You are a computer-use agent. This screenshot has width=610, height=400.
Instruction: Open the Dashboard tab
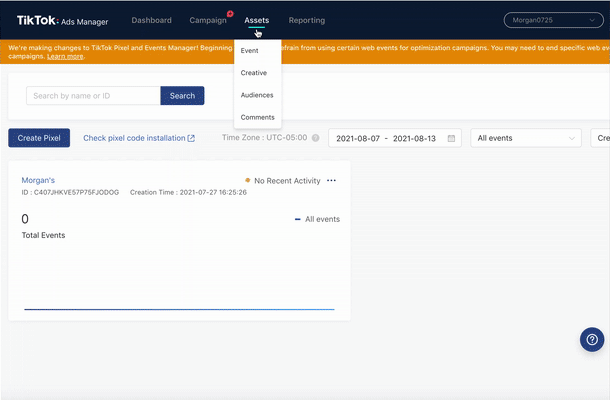point(151,20)
